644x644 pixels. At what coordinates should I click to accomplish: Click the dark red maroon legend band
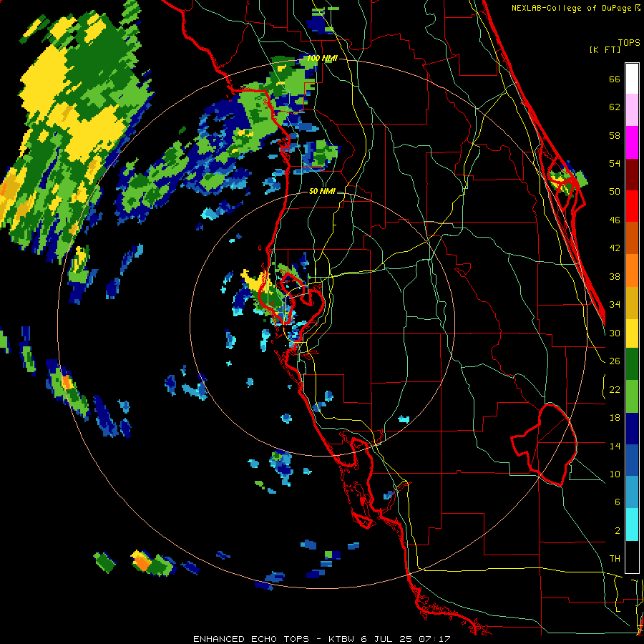coord(632,174)
